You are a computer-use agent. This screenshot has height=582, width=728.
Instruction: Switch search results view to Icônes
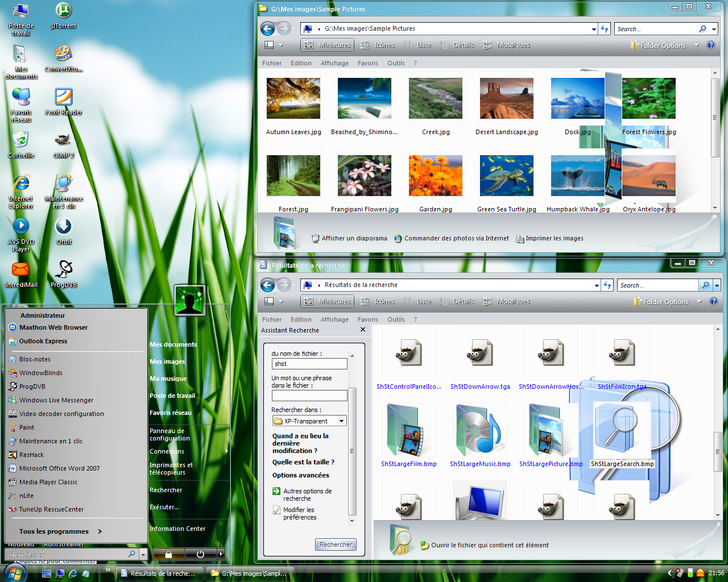(378, 301)
